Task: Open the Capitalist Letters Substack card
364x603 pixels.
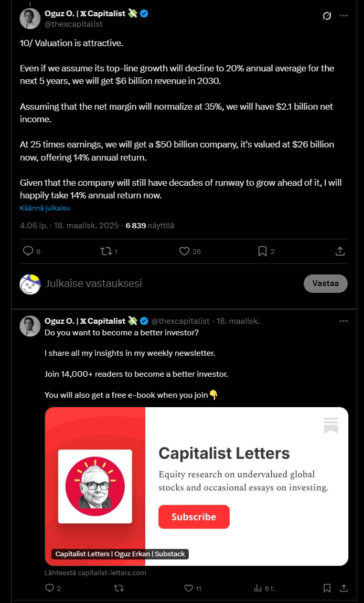Action: click(x=196, y=486)
